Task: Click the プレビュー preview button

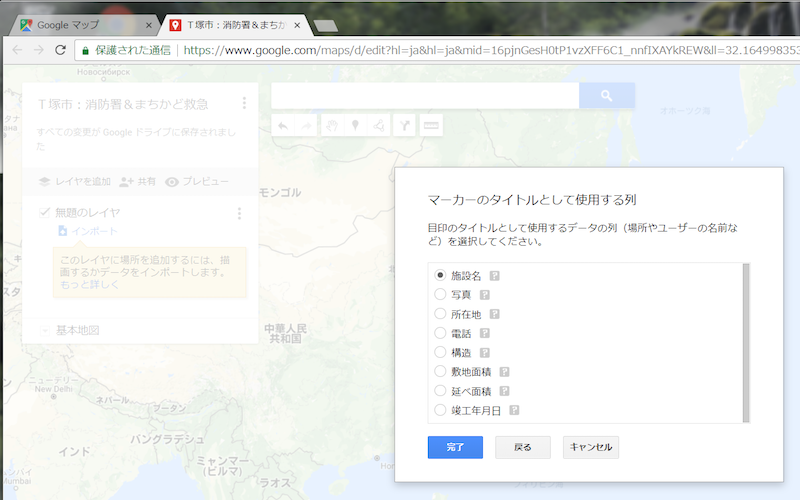Action: click(197, 182)
